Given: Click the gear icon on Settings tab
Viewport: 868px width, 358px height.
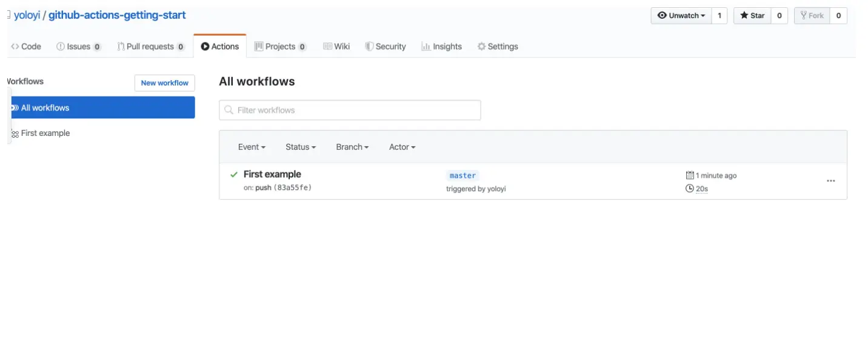Looking at the screenshot, I should click(481, 46).
